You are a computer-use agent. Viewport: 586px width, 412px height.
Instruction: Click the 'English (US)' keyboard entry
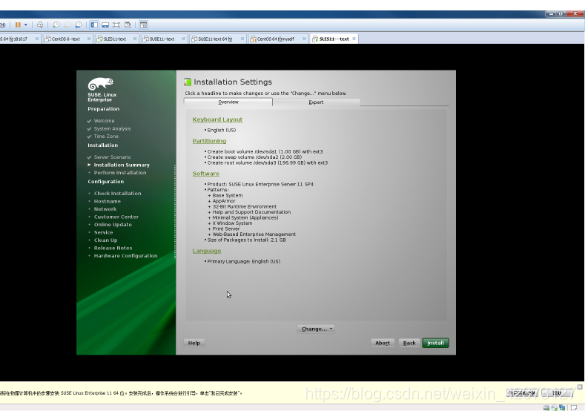tap(222, 130)
